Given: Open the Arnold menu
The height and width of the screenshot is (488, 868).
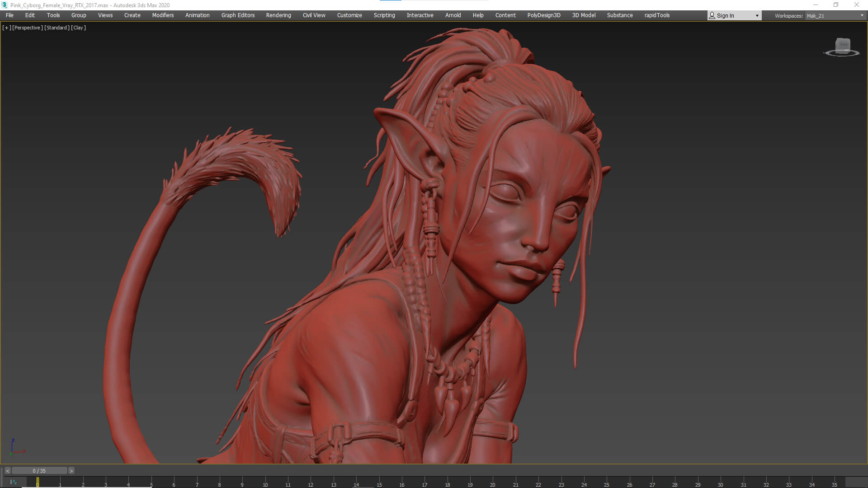Looking at the screenshot, I should (453, 15).
